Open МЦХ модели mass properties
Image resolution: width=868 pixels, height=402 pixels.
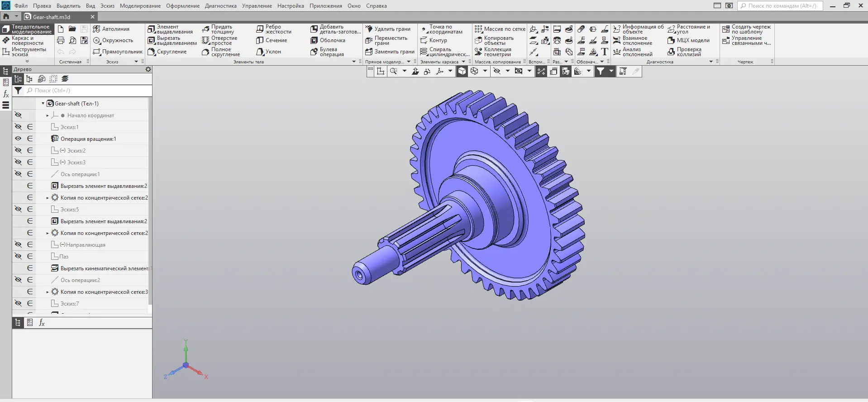tap(688, 40)
